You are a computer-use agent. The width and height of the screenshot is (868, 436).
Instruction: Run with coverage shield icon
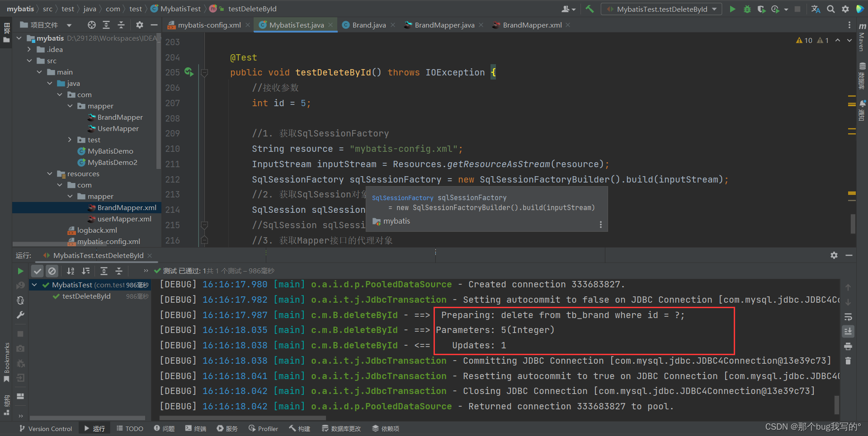click(x=762, y=9)
